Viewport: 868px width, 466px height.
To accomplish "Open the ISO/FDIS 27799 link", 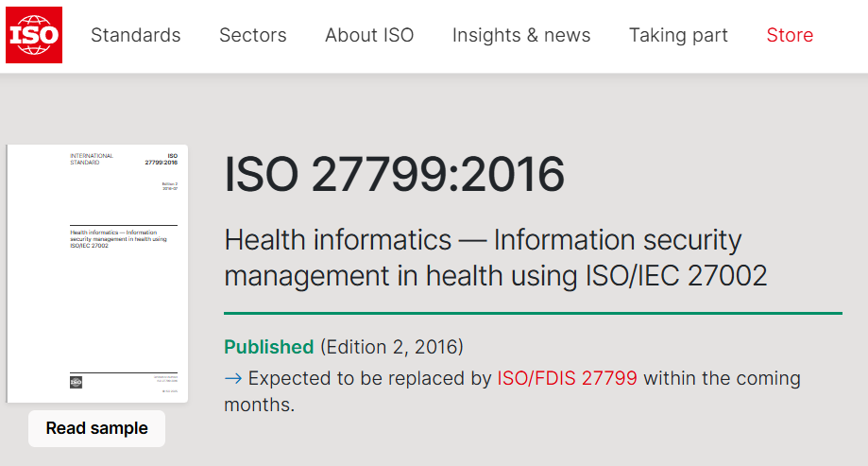I will (x=568, y=378).
